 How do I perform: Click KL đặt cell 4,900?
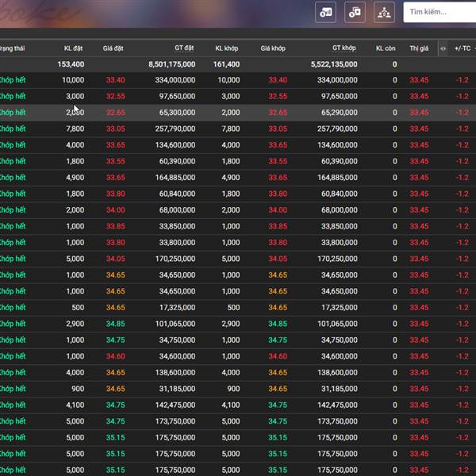tap(75, 178)
